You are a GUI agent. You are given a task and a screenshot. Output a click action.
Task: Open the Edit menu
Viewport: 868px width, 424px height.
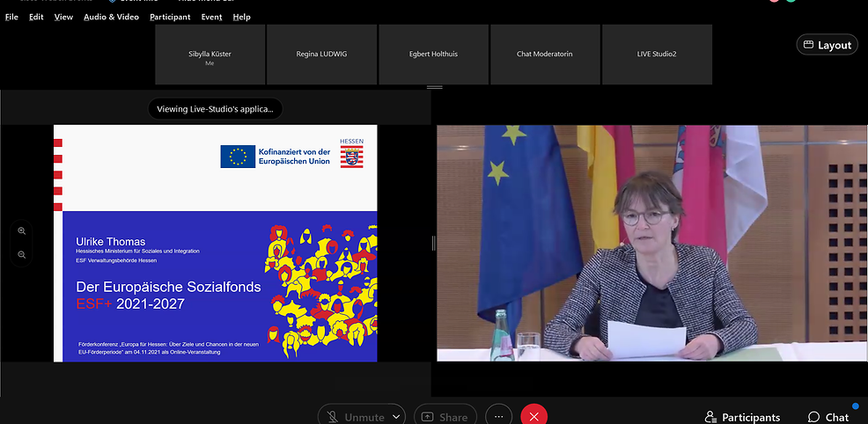coord(36,17)
